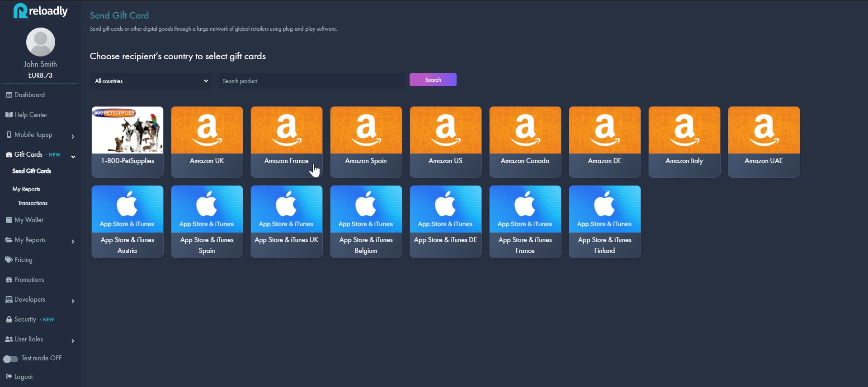
Task: Click the Pricing tags icon
Action: [9, 260]
